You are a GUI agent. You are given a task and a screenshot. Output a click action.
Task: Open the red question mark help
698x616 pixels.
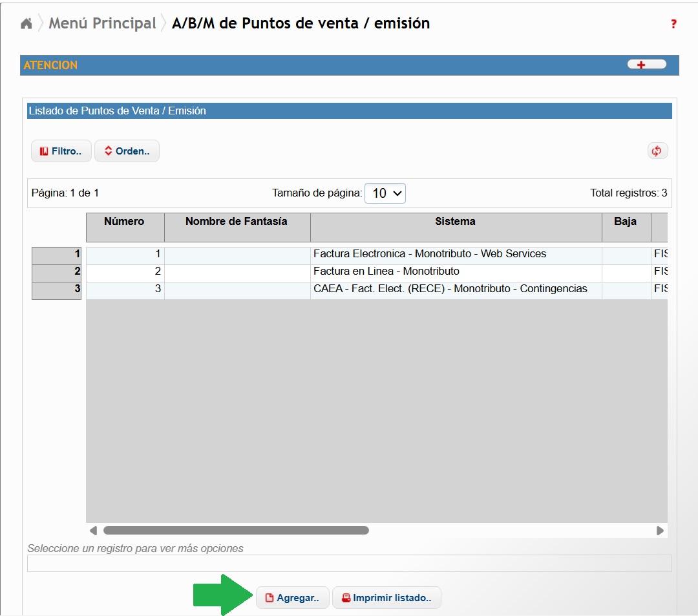(673, 25)
